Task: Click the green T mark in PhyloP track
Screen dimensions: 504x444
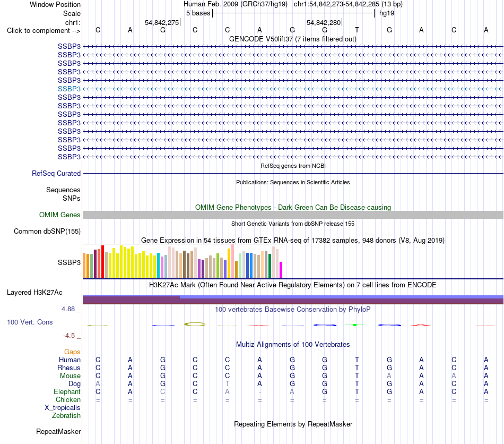Action: tap(355, 325)
